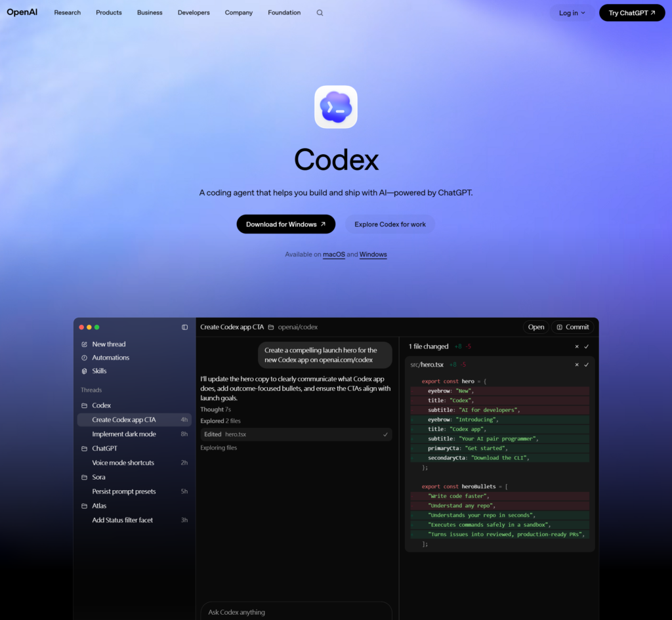The height and width of the screenshot is (620, 672).
Task: Click Download for Windows button
Action: 286,224
